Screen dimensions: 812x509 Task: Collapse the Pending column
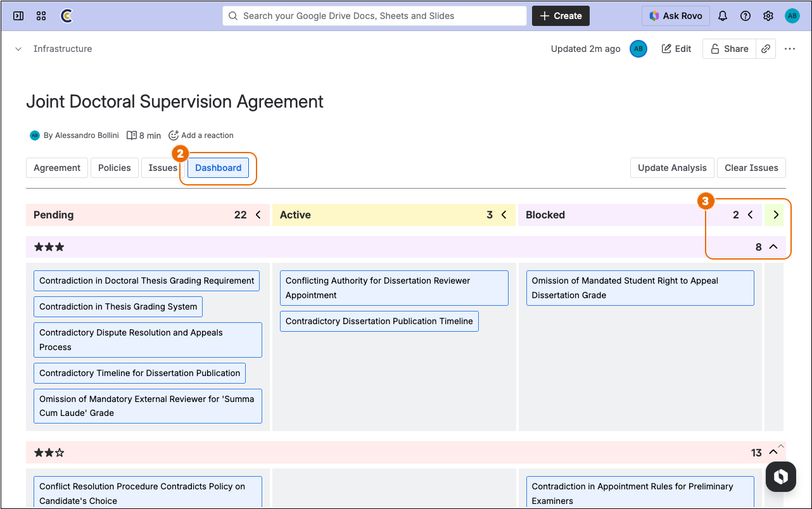pyautogui.click(x=258, y=215)
